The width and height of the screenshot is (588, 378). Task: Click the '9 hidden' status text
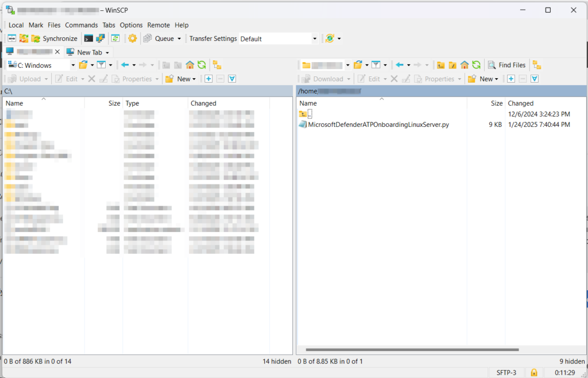[x=572, y=361]
